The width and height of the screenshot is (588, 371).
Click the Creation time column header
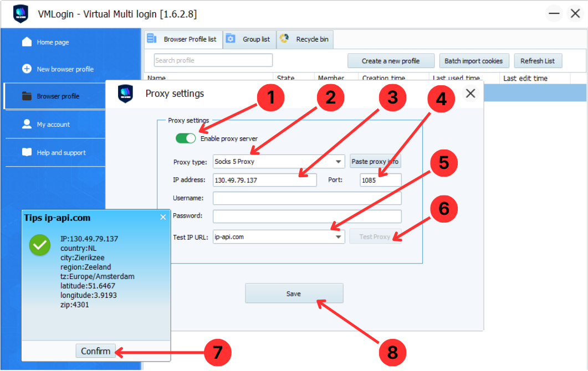tap(384, 78)
